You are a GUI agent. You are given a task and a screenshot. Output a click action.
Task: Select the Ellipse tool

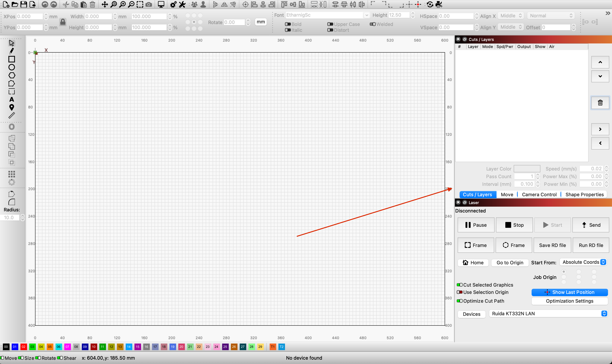(12, 67)
